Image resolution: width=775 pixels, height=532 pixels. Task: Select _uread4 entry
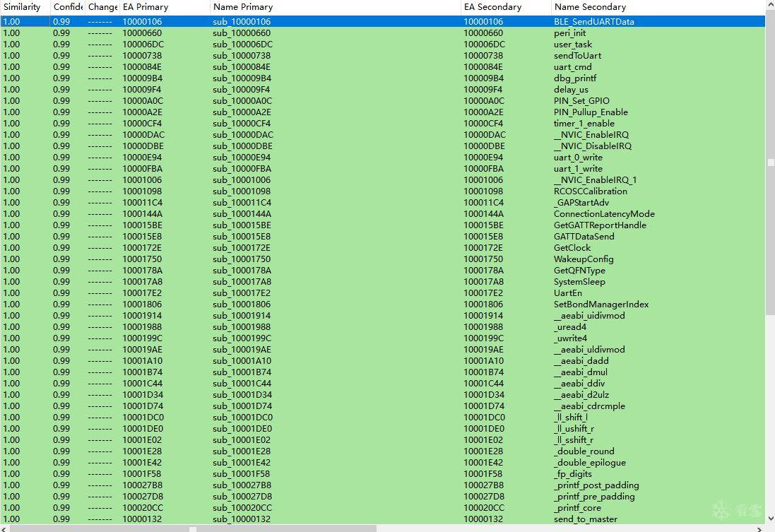[570, 327]
